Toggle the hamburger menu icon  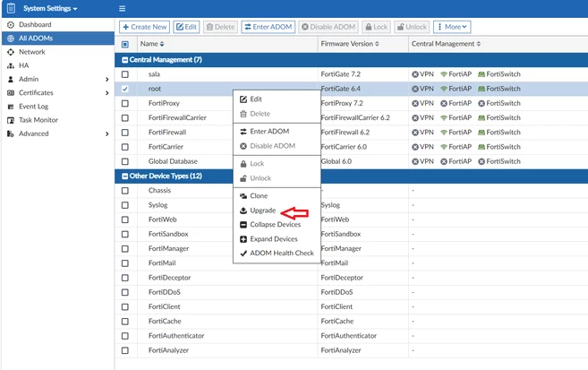[123, 8]
